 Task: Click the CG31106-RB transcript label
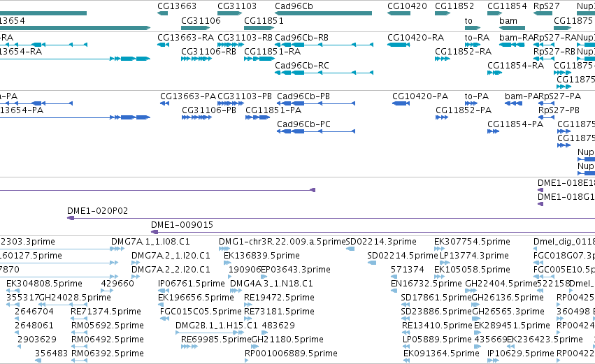pyautogui.click(x=209, y=52)
